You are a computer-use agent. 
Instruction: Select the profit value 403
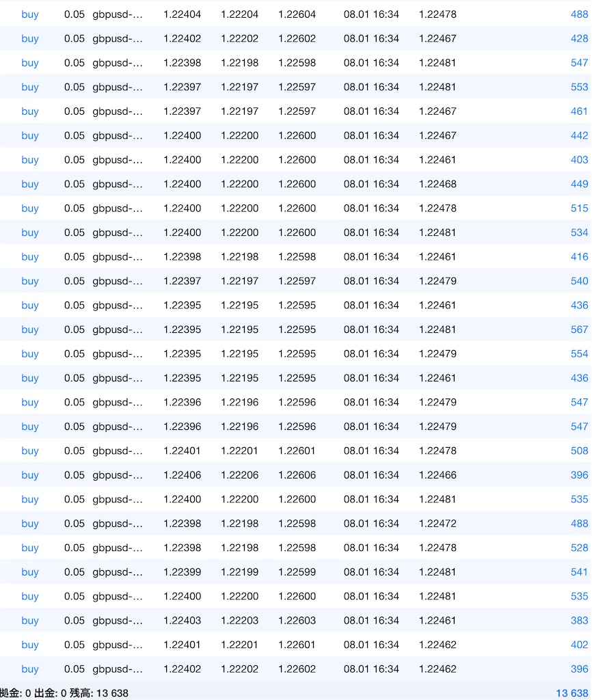point(579,160)
